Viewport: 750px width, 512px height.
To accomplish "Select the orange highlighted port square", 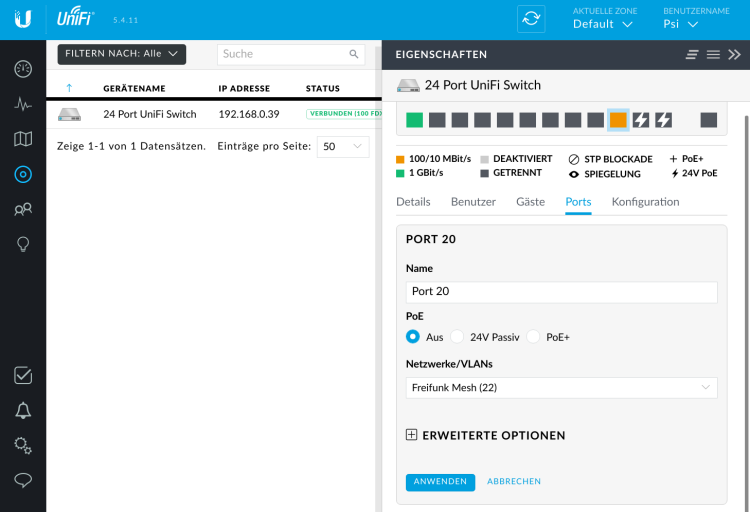I will [x=618, y=120].
